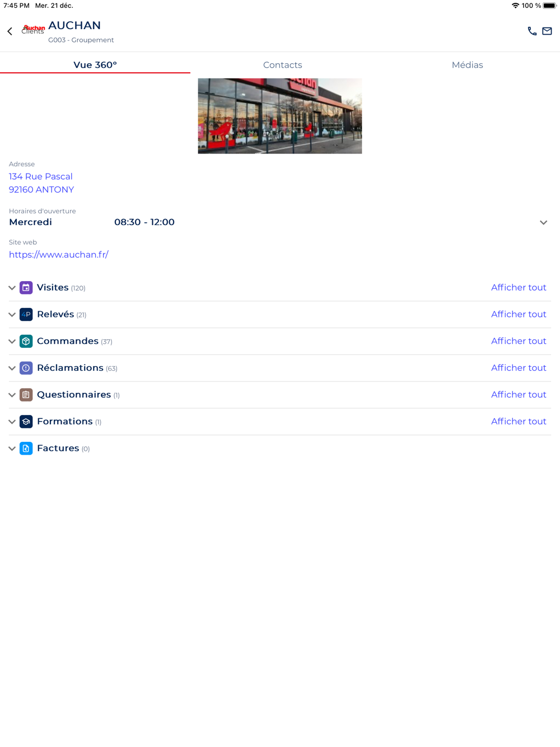560x747 pixels.
Task: Expand the Visites section chevron
Action: 12,288
